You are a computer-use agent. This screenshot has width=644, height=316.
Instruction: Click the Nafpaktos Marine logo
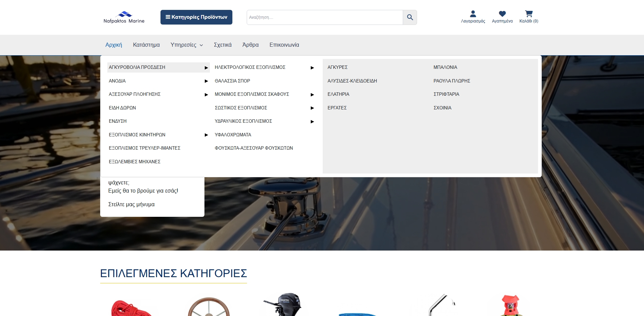(124, 17)
